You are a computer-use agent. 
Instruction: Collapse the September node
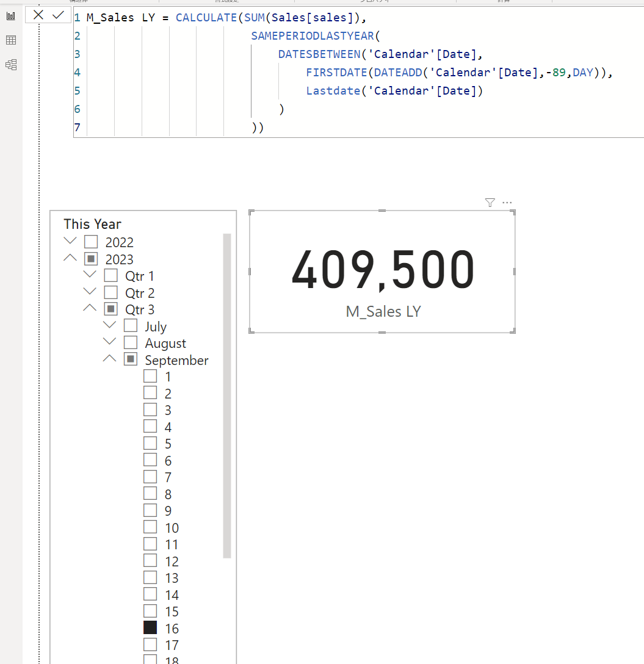110,358
